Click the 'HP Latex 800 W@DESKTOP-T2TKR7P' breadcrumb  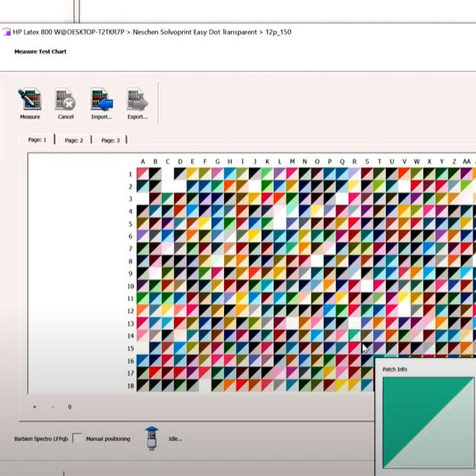click(x=68, y=32)
